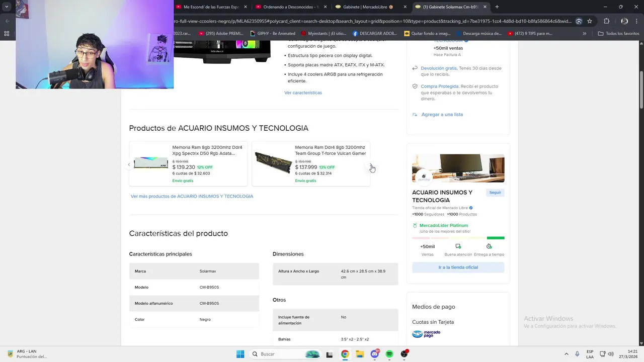Click Google Lens icon in address bar
The width and height of the screenshot is (644, 362).
click(579, 21)
